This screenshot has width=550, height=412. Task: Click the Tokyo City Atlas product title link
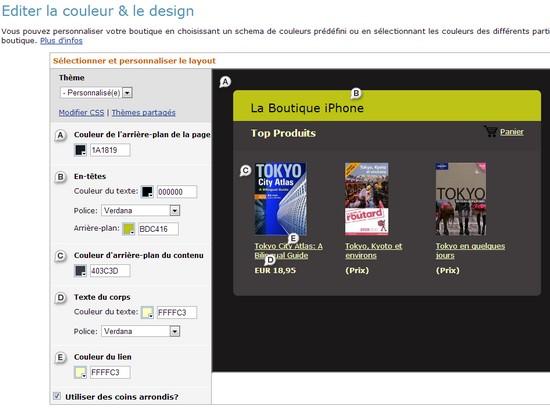[x=289, y=251]
